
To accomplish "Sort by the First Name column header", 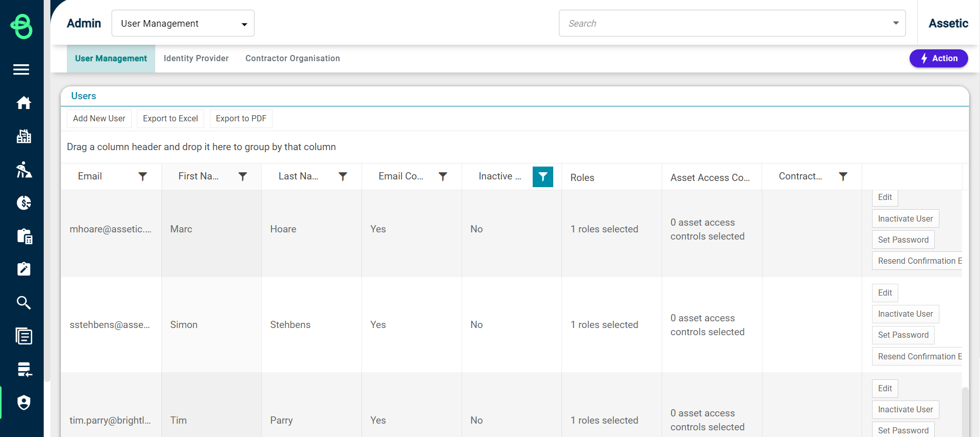I will (x=198, y=176).
